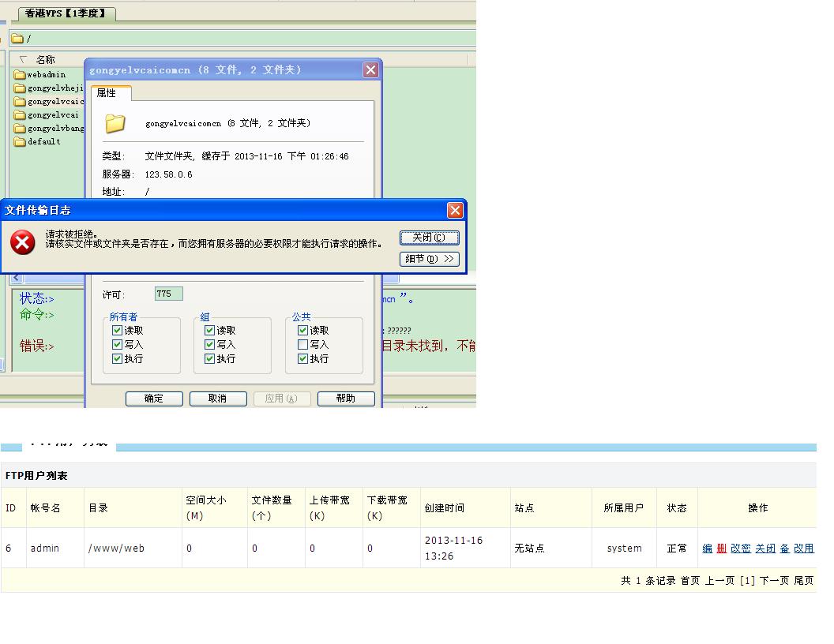The image size is (834, 644).
Task: Select the 属性 tab
Action: (107, 93)
